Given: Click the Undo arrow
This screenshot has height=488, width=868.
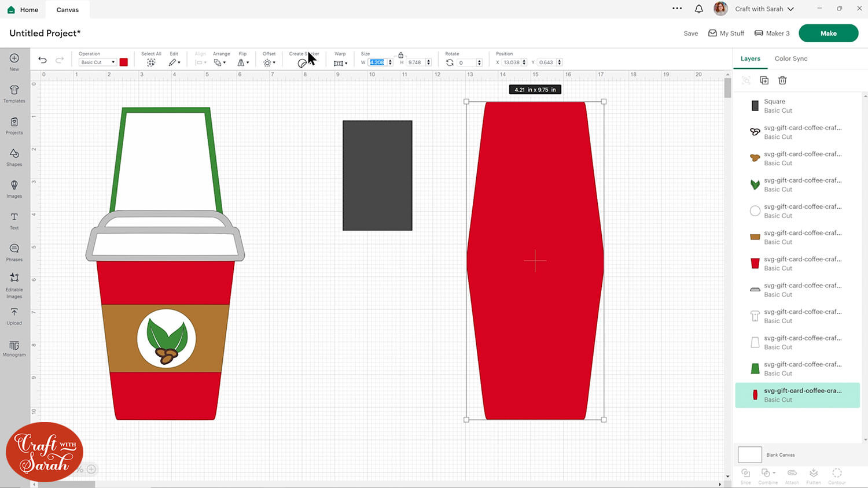Looking at the screenshot, I should pos(42,60).
